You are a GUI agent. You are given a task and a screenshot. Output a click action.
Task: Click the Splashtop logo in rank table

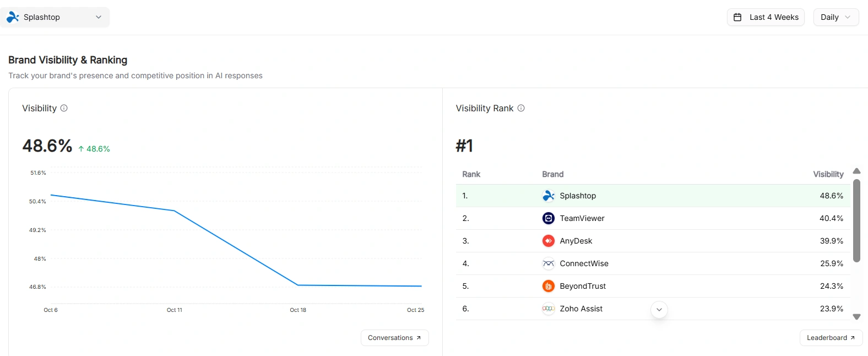(549, 196)
